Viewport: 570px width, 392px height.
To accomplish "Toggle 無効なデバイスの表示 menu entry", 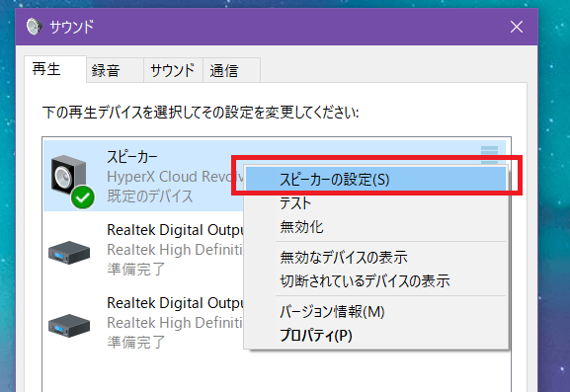I will coord(375,257).
